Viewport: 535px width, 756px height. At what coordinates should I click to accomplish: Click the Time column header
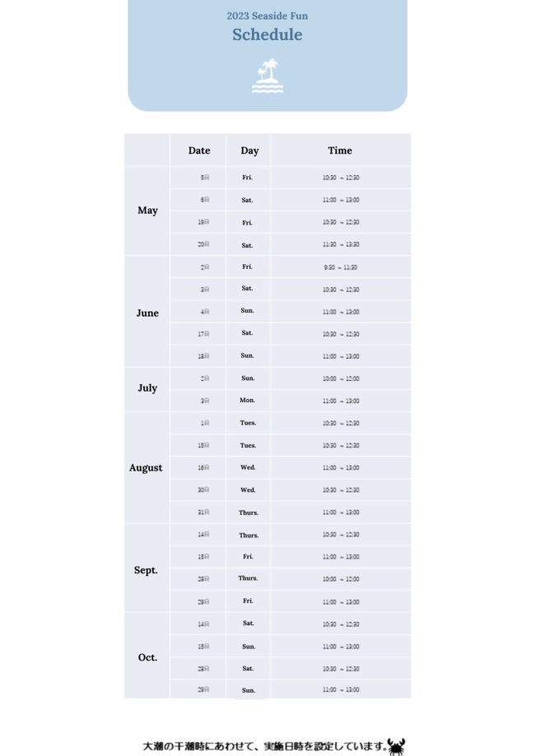point(340,151)
